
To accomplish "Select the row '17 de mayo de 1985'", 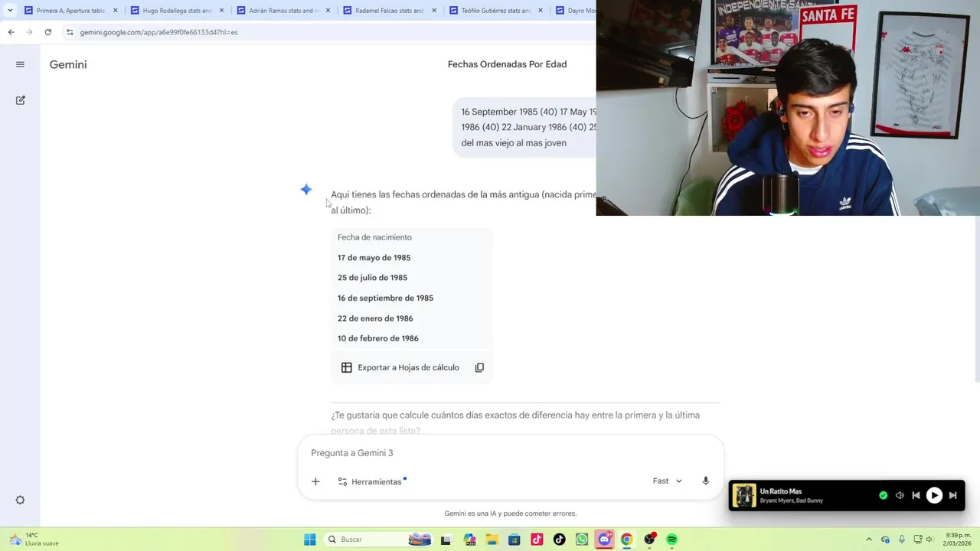I will [412, 258].
